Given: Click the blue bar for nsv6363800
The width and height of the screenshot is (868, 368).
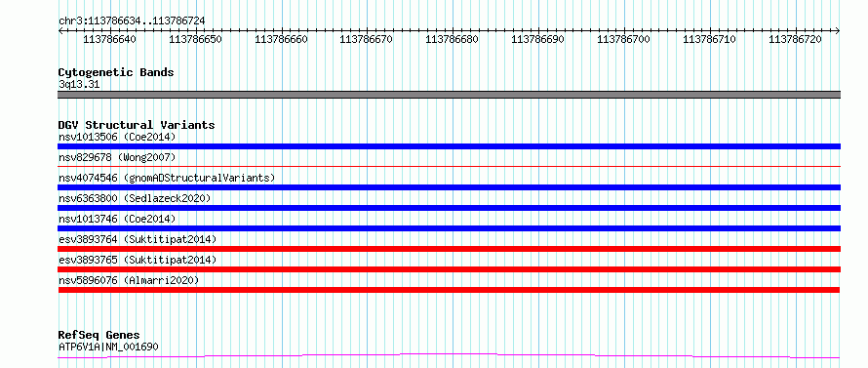Looking at the screenshot, I should (x=449, y=208).
